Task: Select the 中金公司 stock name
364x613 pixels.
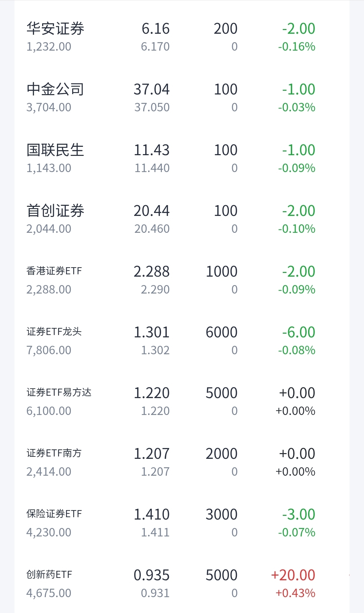Action: (55, 89)
